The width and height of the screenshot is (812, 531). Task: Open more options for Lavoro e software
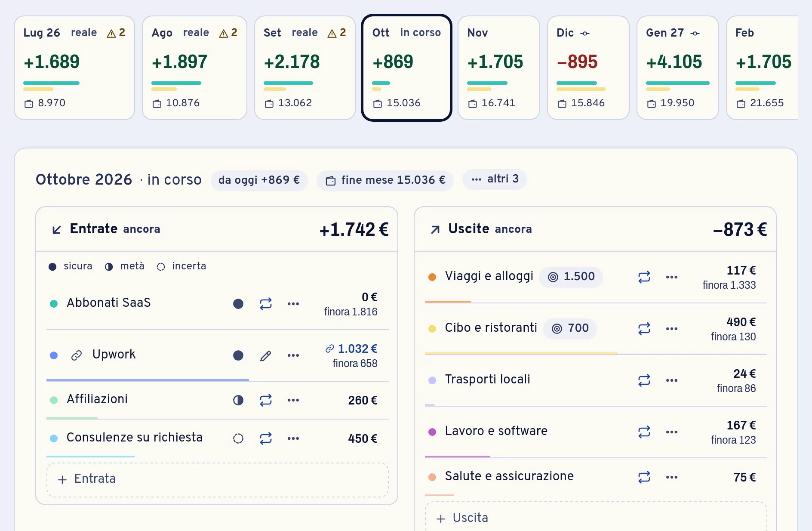click(x=672, y=432)
